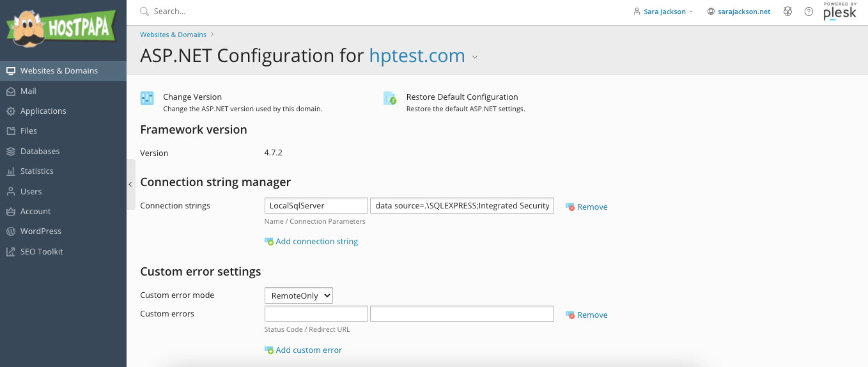The height and width of the screenshot is (367, 868).
Task: Click the Restore Default Configuration icon
Action: [390, 98]
